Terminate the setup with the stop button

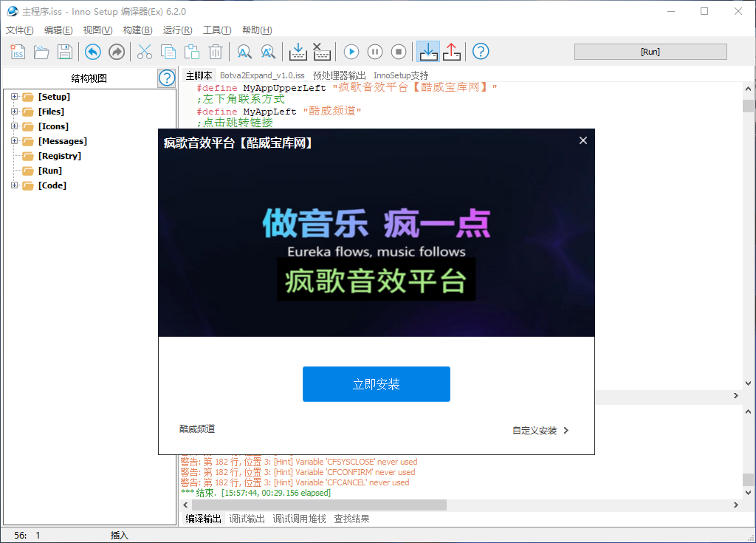coord(398,52)
